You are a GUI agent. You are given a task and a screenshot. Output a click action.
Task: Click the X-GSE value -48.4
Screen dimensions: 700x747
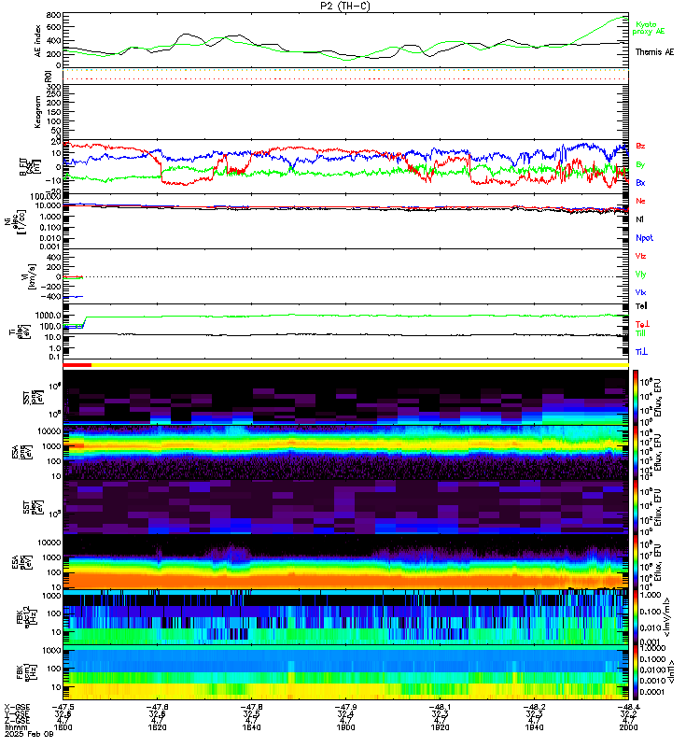tap(628, 707)
